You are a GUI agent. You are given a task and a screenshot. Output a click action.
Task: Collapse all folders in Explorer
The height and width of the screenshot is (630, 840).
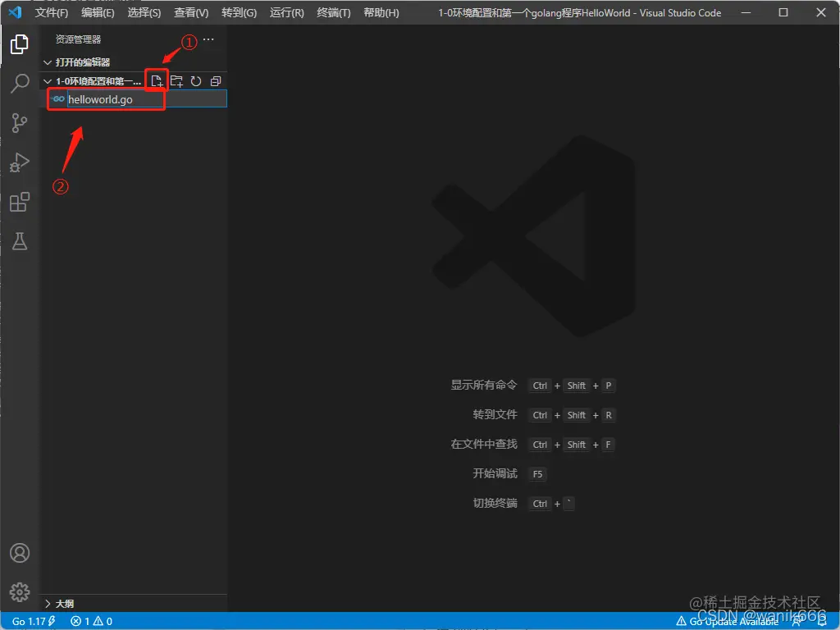click(x=216, y=81)
